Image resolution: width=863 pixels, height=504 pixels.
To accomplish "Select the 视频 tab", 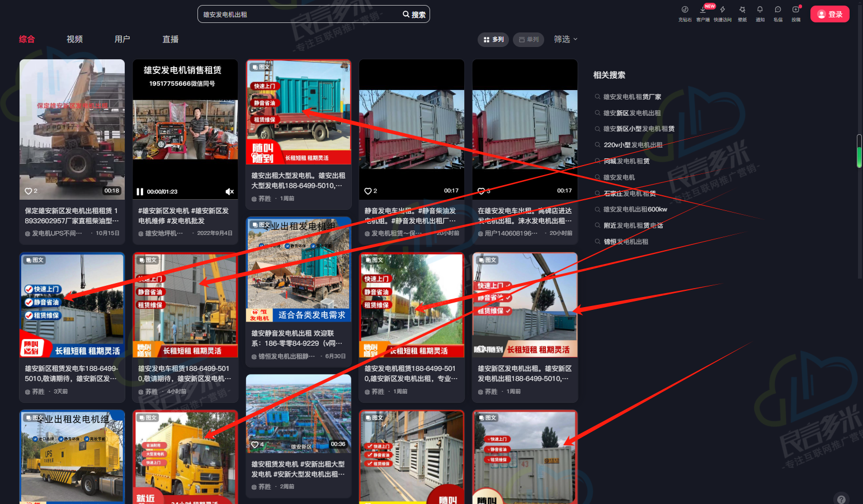I will tap(74, 39).
